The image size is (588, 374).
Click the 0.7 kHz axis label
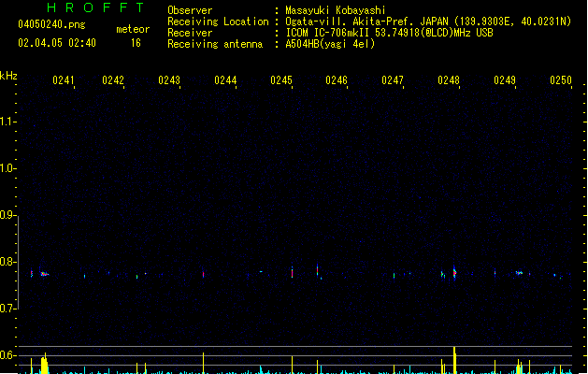pyautogui.click(x=7, y=309)
